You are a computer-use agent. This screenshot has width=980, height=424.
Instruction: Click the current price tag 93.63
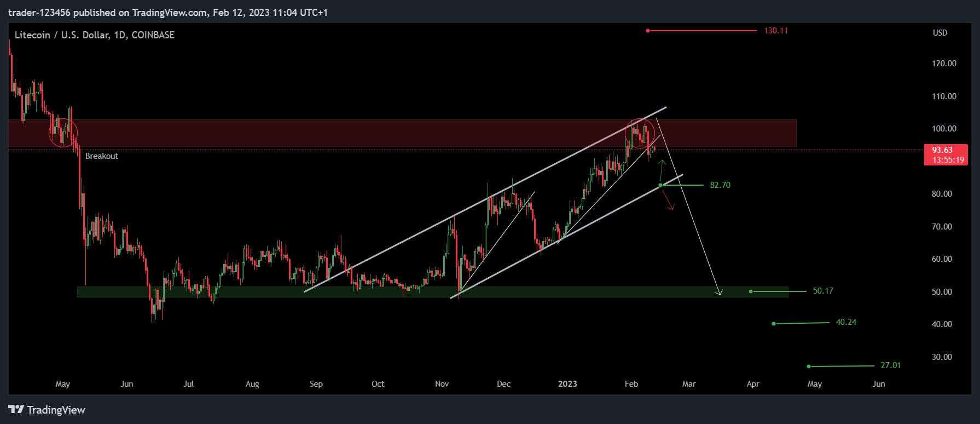coord(946,154)
